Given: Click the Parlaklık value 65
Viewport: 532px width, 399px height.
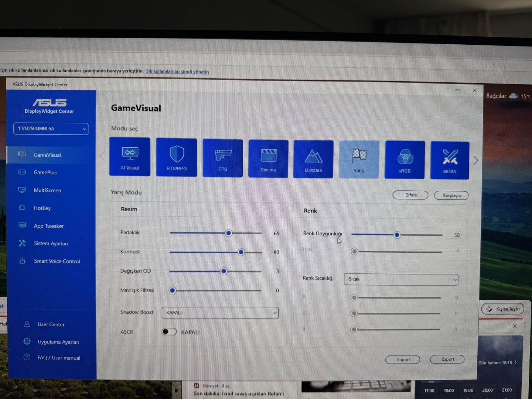Looking at the screenshot, I should (x=276, y=233).
